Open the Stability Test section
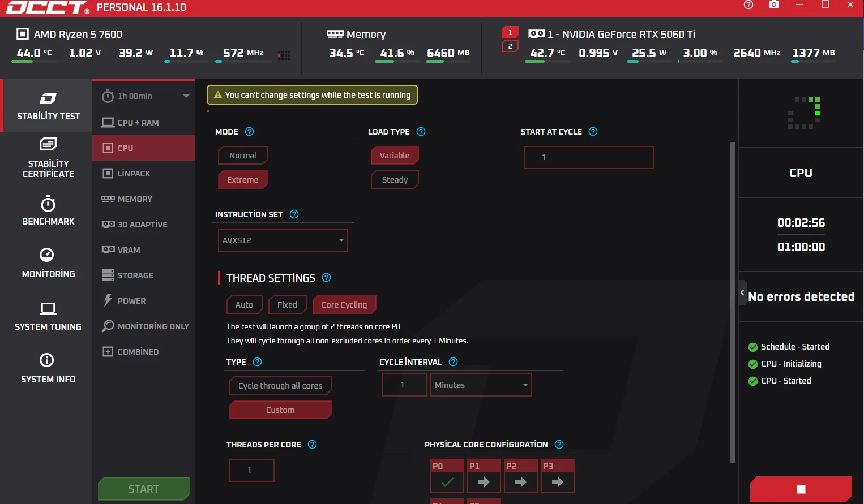The image size is (864, 504). point(48,106)
